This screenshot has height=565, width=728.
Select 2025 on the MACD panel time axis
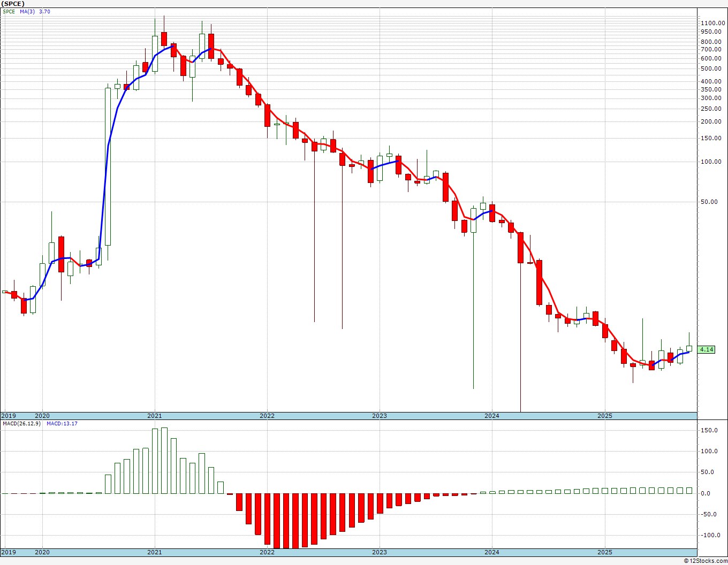coord(604,552)
